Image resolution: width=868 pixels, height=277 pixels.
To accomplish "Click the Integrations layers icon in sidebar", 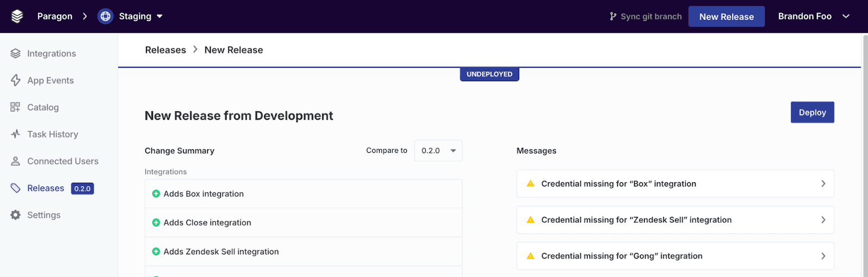I will (15, 53).
